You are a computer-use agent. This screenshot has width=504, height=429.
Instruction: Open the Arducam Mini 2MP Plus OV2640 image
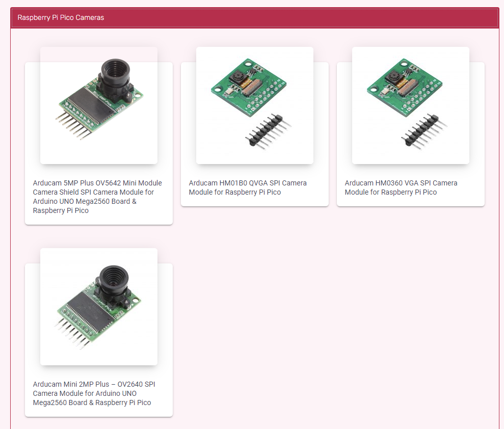click(99, 307)
